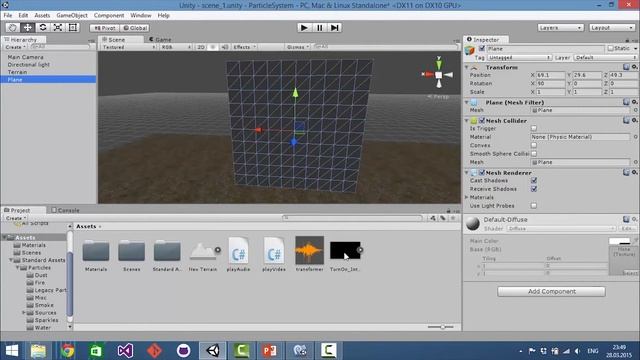
Task: Select the transformer audio clip asset
Action: [309, 254]
